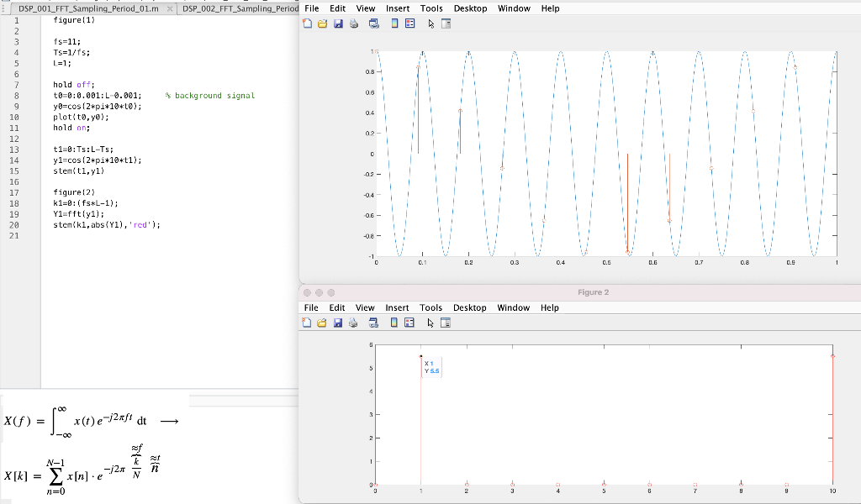The image size is (861, 504).
Task: Open Help menu in Figure 2 window
Action: click(x=550, y=307)
